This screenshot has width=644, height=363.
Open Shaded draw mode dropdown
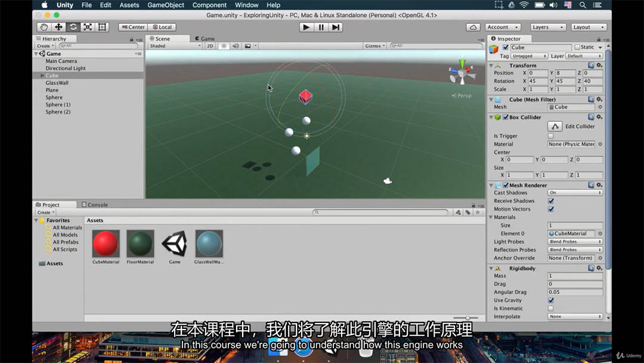[x=175, y=46]
